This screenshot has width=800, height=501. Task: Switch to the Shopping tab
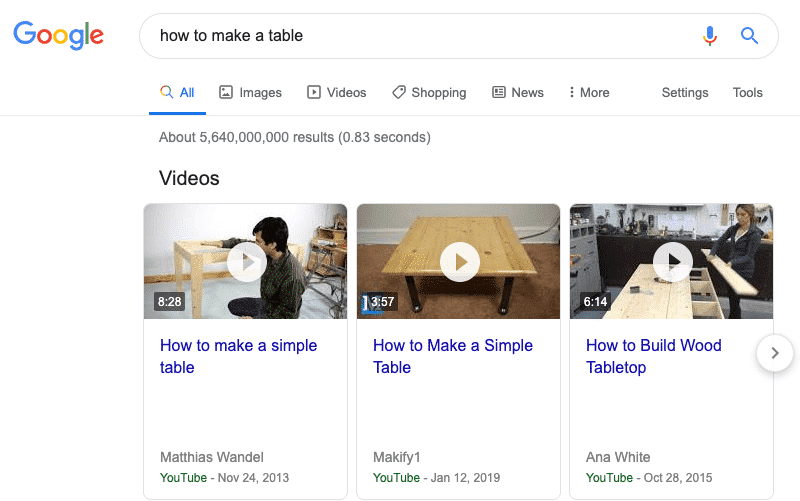click(429, 92)
